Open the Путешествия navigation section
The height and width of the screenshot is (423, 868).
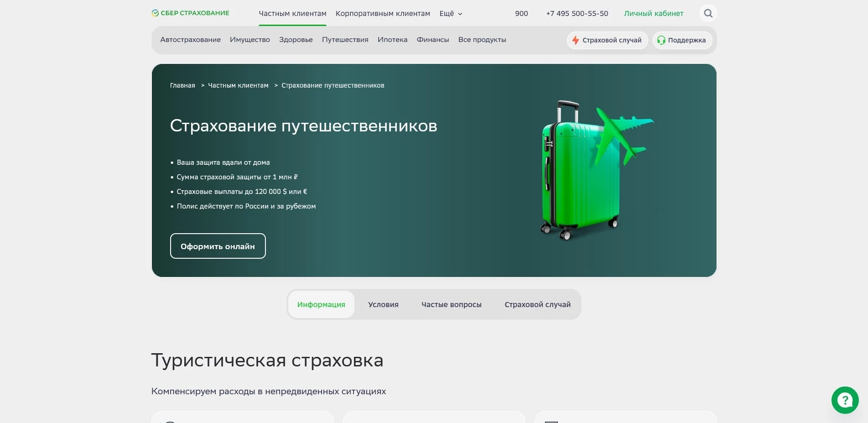coord(345,40)
